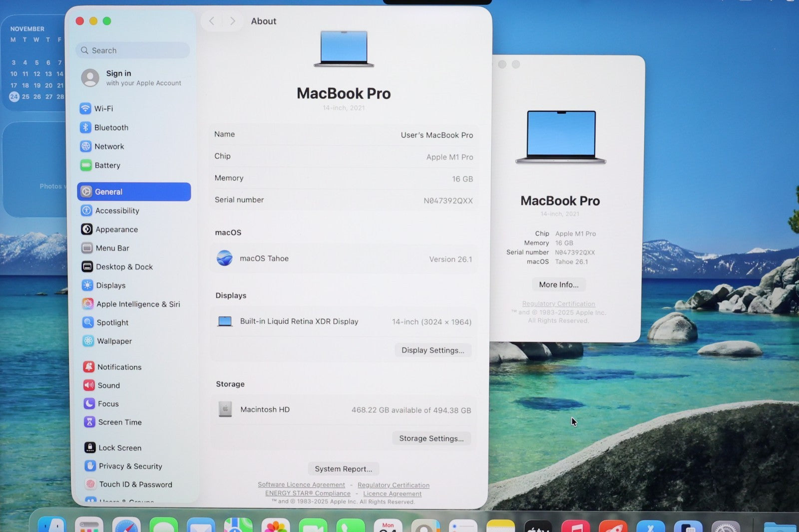
Task: Open Spotlight settings
Action: 112,322
